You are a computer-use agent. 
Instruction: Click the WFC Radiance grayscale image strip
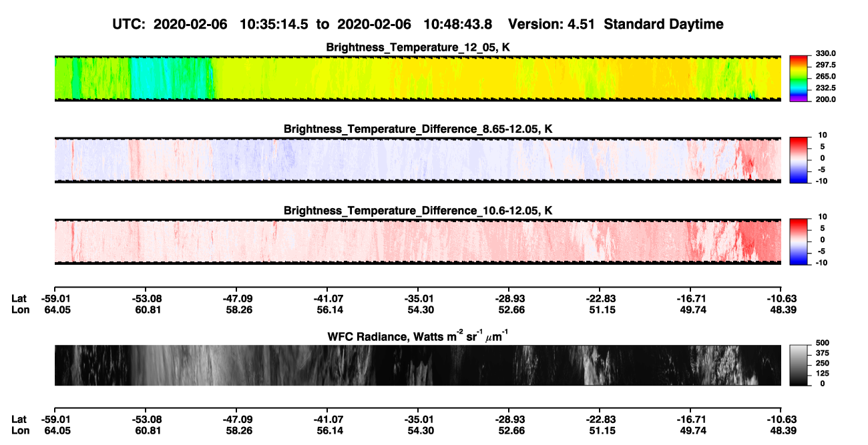417,365
